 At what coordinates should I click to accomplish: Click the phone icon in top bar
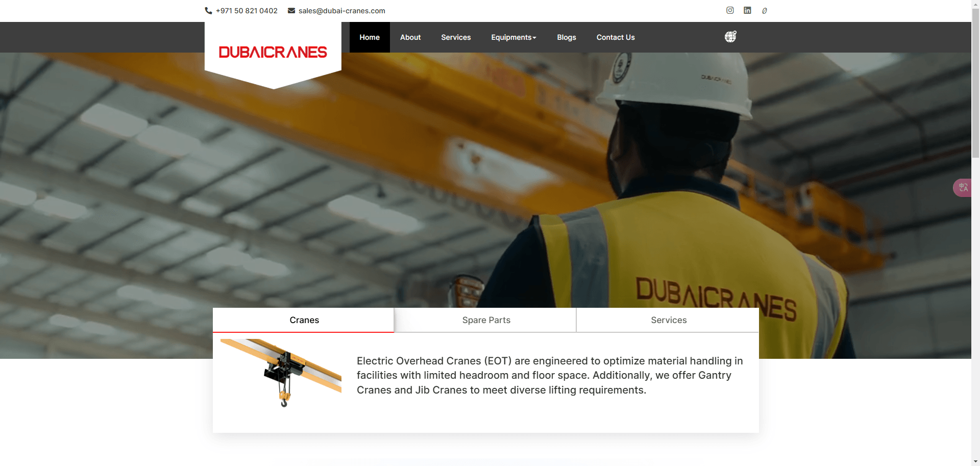point(208,11)
